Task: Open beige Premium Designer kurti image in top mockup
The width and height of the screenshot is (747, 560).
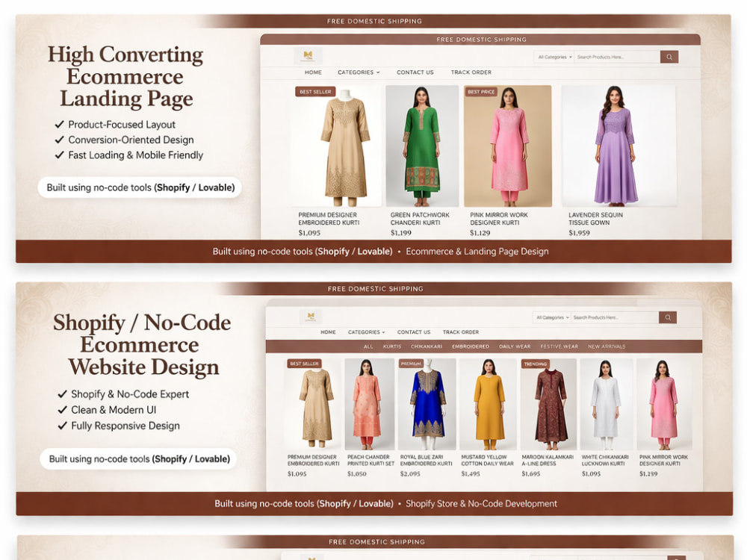Action: pos(336,146)
